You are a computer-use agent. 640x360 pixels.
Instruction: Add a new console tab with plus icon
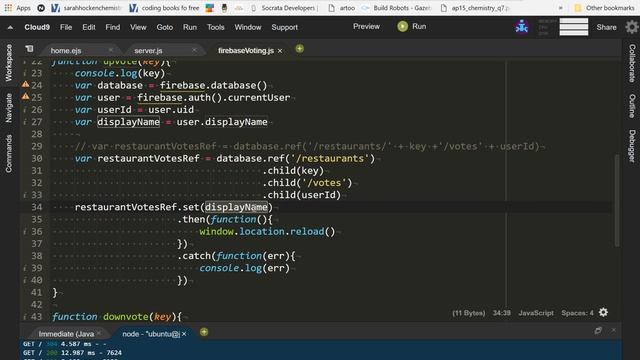204,332
